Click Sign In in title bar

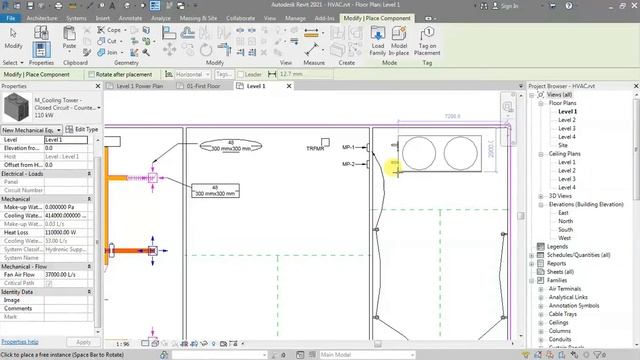pos(509,6)
